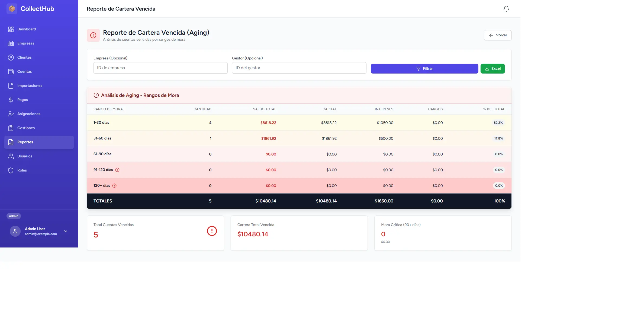Click the Volver back button
The height and width of the screenshot is (327, 644).
point(497,35)
